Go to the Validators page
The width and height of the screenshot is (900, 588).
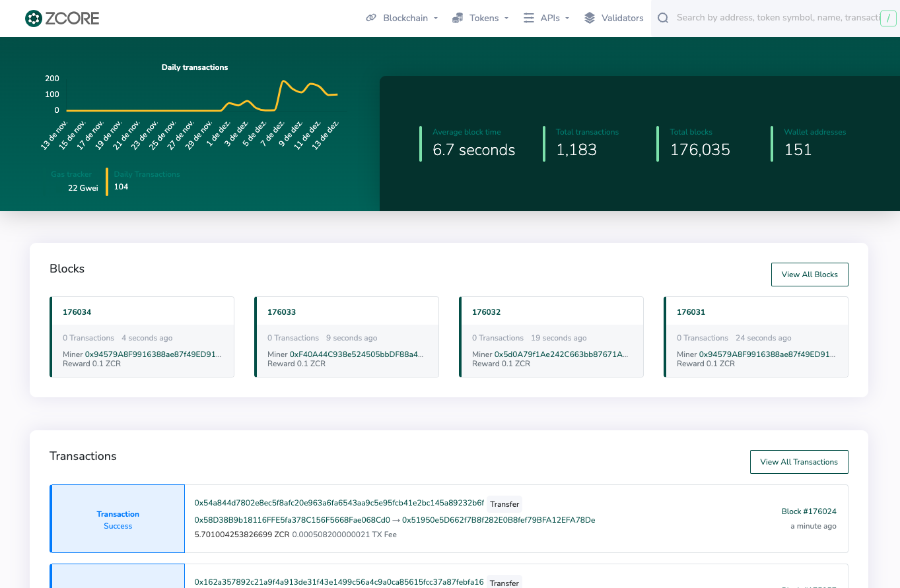622,18
